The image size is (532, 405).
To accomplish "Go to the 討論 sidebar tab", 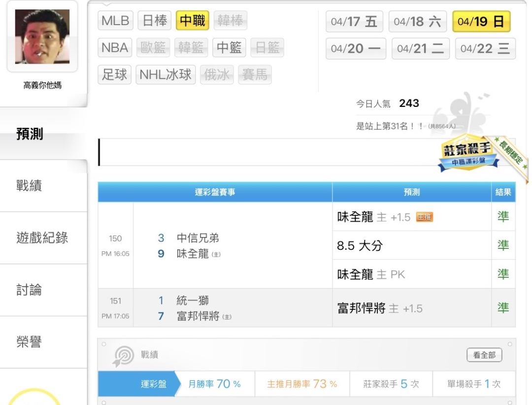I will pos(30,290).
